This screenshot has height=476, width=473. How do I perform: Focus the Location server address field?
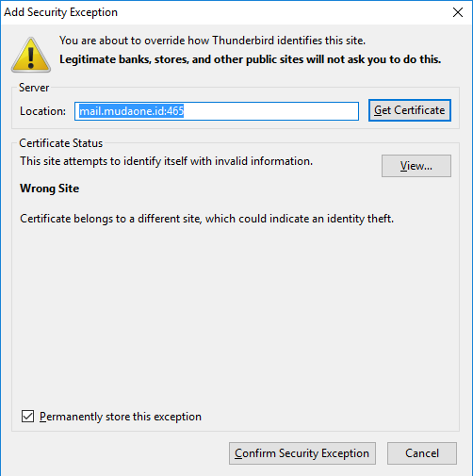tap(217, 111)
